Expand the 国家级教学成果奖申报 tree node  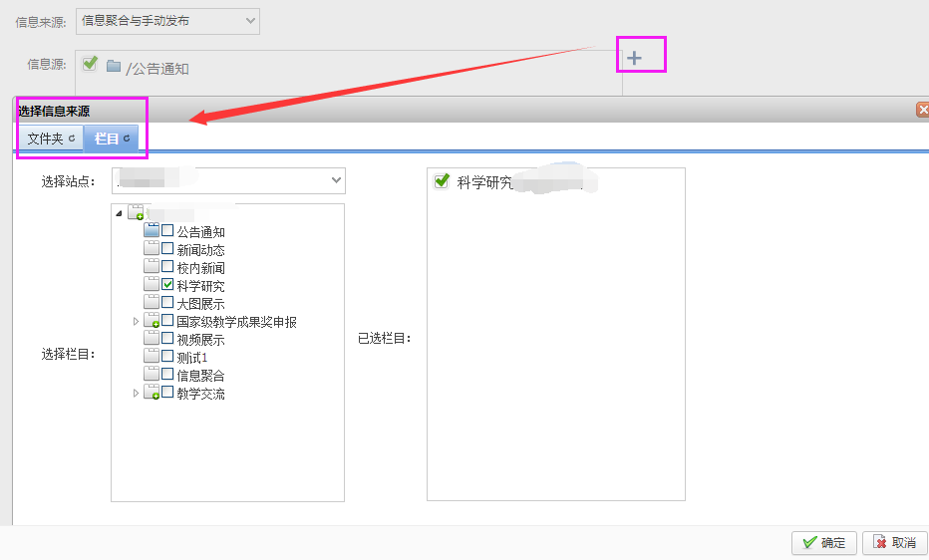[137, 321]
